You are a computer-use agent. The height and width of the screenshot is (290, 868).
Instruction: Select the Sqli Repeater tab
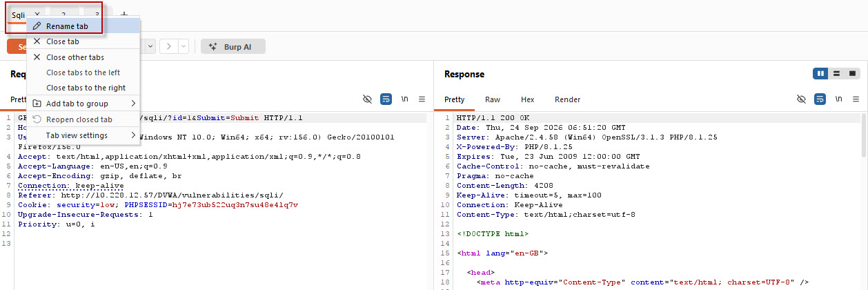point(19,14)
